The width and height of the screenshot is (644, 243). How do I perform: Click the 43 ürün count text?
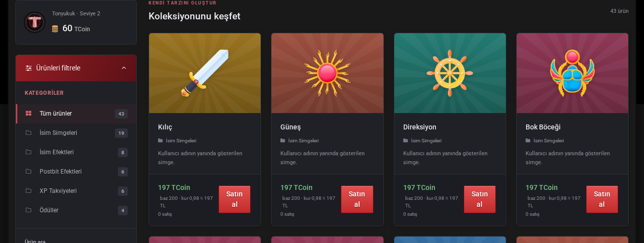[x=619, y=11]
